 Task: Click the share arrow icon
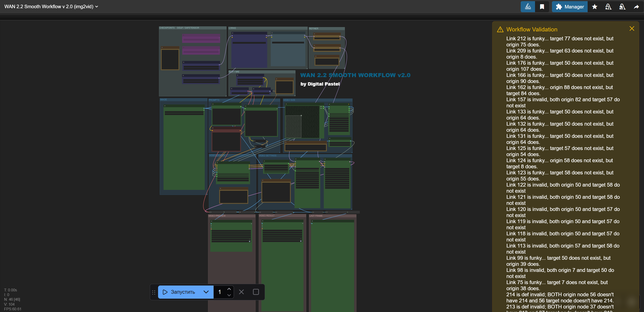(x=636, y=7)
